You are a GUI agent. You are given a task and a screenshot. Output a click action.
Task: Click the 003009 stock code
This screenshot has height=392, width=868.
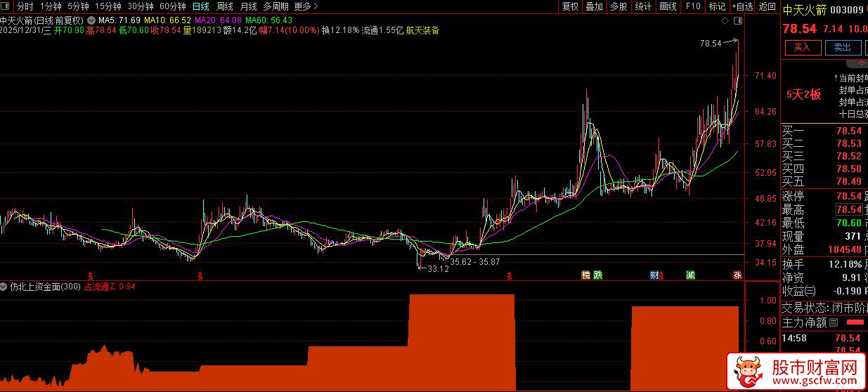click(846, 9)
